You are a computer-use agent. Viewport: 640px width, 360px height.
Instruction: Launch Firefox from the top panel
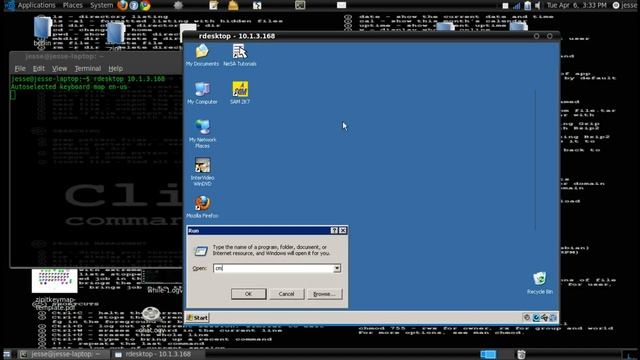122,5
